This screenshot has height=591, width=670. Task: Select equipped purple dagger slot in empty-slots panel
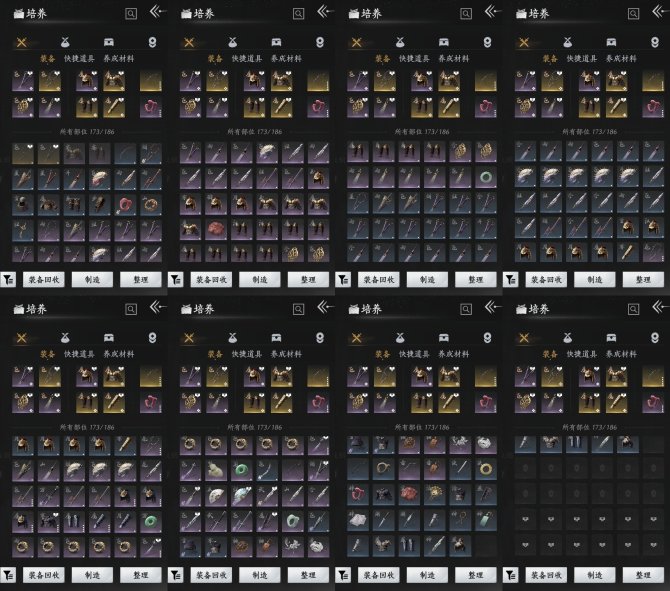[x=552, y=403]
